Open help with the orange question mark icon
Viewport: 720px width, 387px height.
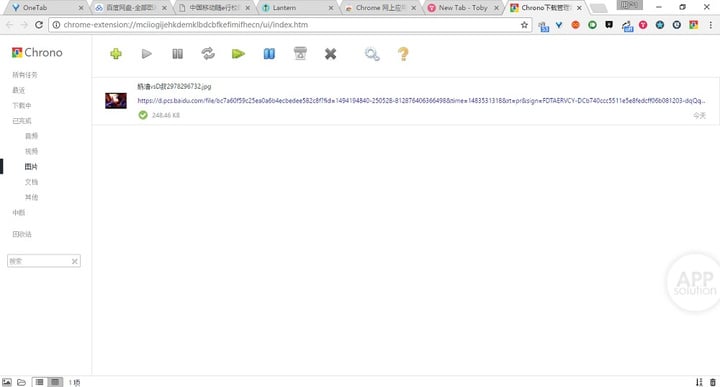(x=403, y=54)
